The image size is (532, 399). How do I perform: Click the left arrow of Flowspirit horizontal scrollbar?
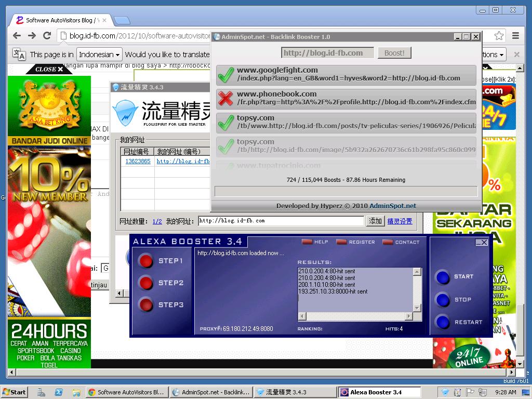click(119, 293)
